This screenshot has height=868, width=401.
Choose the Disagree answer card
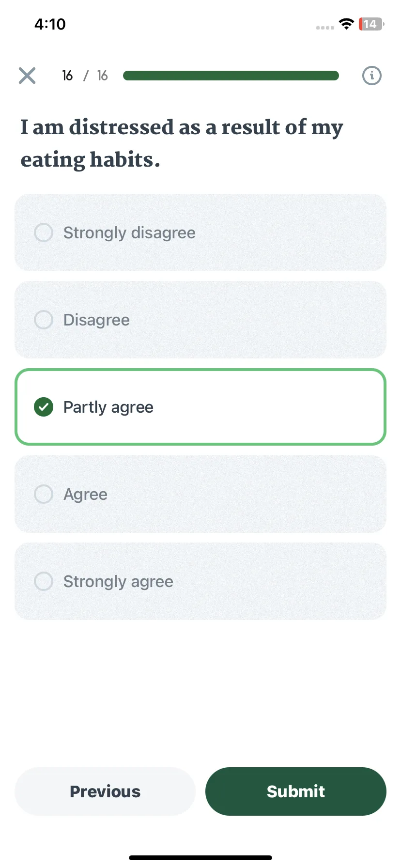coord(200,320)
